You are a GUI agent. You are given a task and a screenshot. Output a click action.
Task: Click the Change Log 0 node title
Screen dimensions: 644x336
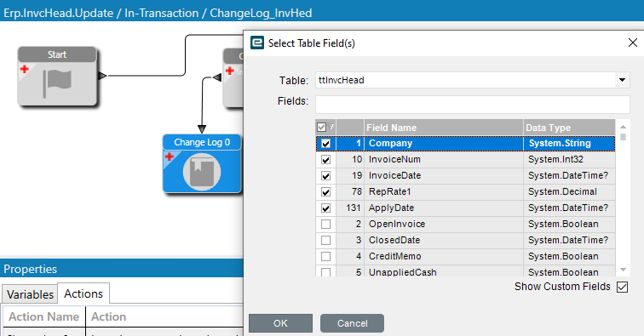click(202, 142)
